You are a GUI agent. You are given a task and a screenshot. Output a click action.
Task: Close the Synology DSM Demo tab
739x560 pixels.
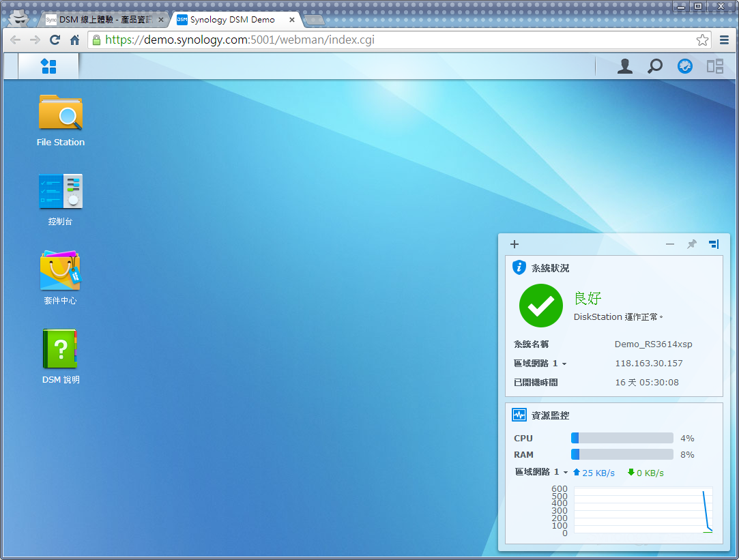point(292,20)
